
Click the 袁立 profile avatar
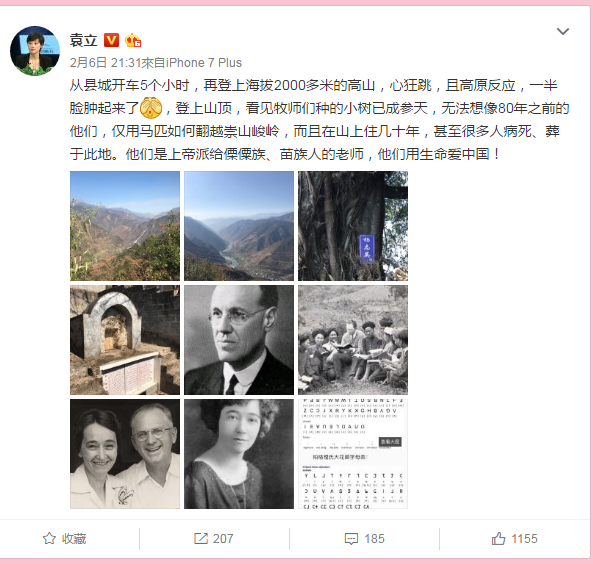point(35,51)
